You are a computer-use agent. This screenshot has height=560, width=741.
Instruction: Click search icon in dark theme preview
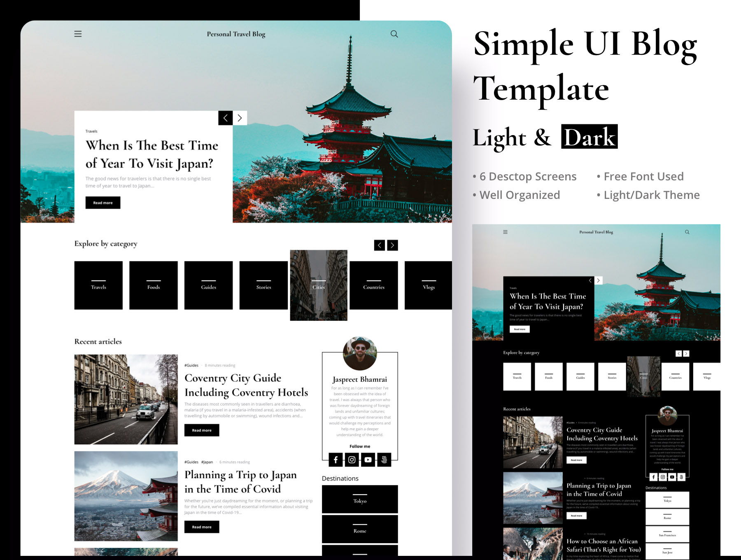pyautogui.click(x=687, y=232)
